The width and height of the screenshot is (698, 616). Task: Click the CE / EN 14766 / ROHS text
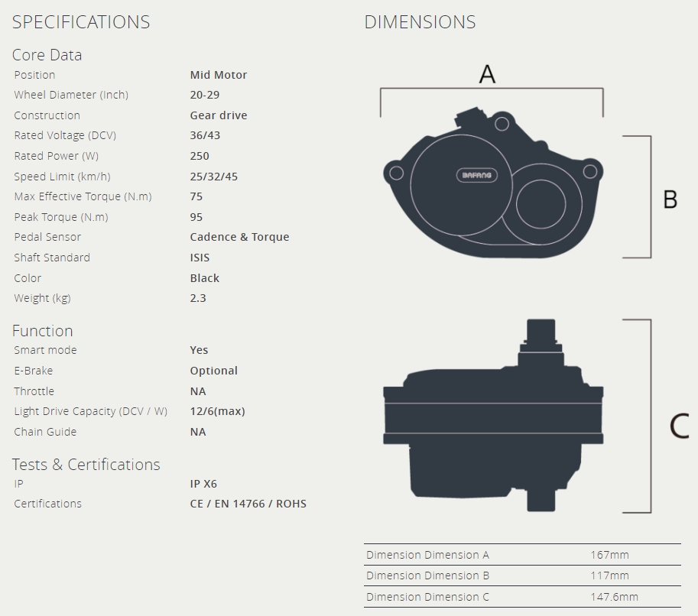[x=248, y=504]
